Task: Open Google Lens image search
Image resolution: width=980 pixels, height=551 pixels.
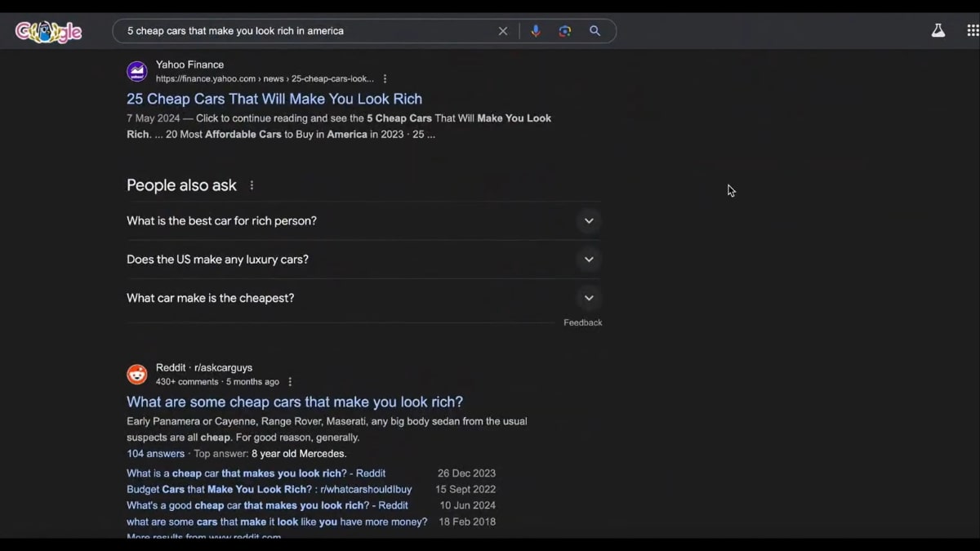Action: pos(565,31)
